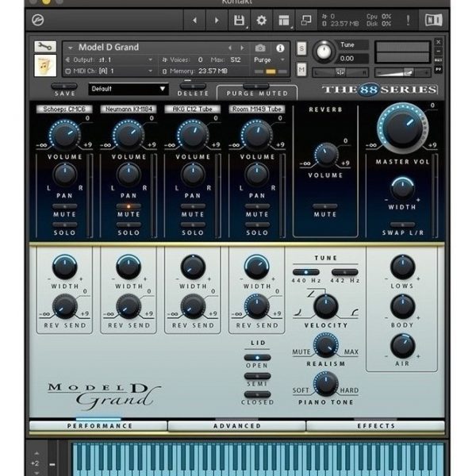Click the MASTER VOL knob
Screen dimensions: 476x476
(402, 128)
